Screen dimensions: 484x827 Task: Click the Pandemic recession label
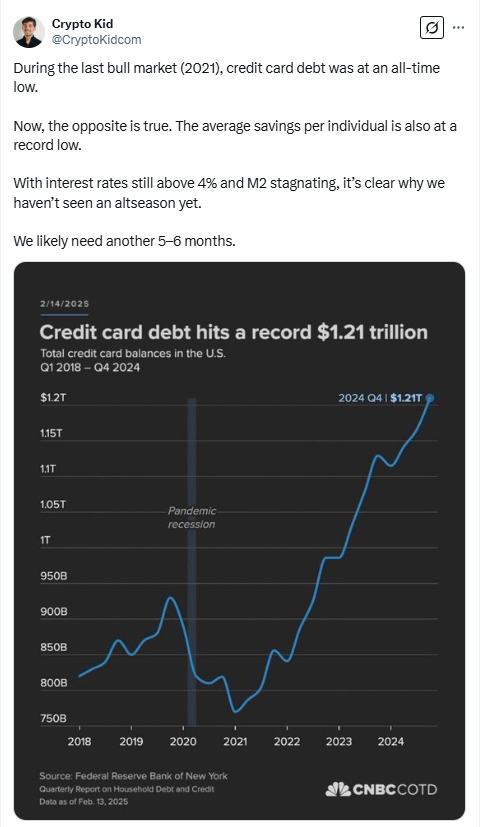192,517
